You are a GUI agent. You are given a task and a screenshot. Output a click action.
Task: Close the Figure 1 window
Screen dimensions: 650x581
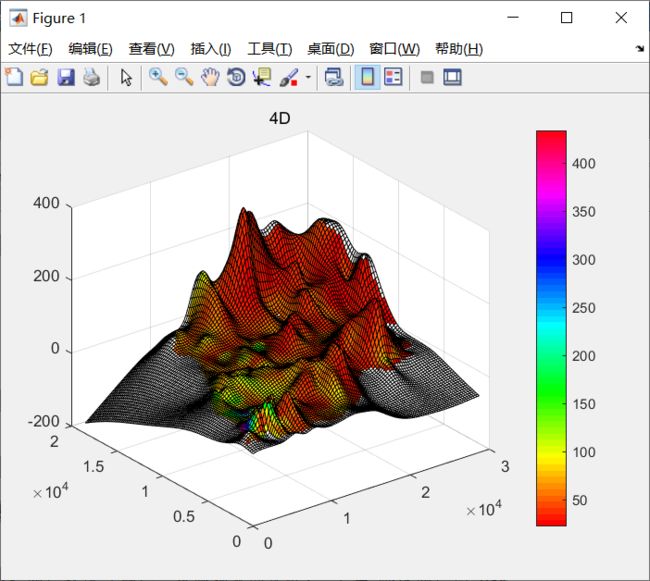(x=621, y=17)
